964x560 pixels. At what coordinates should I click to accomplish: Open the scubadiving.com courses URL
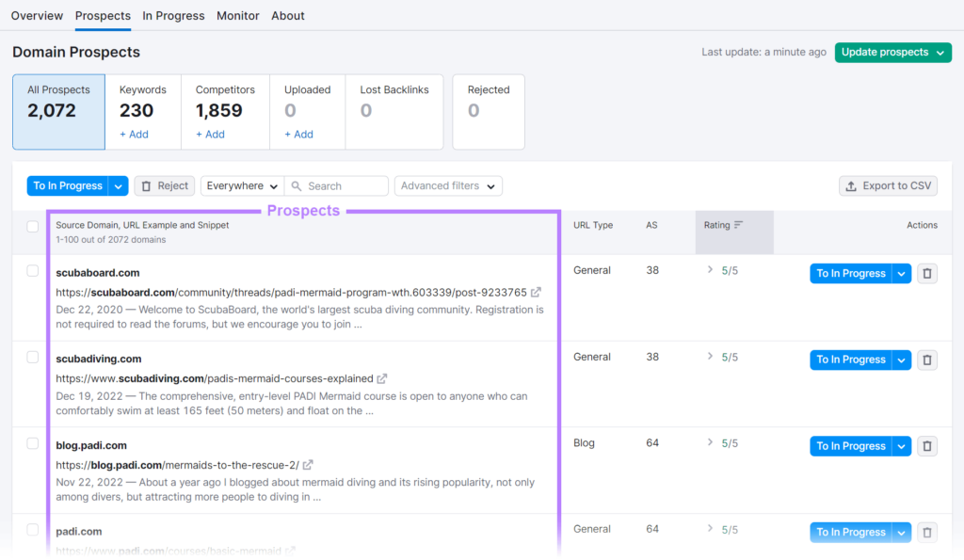click(x=215, y=378)
